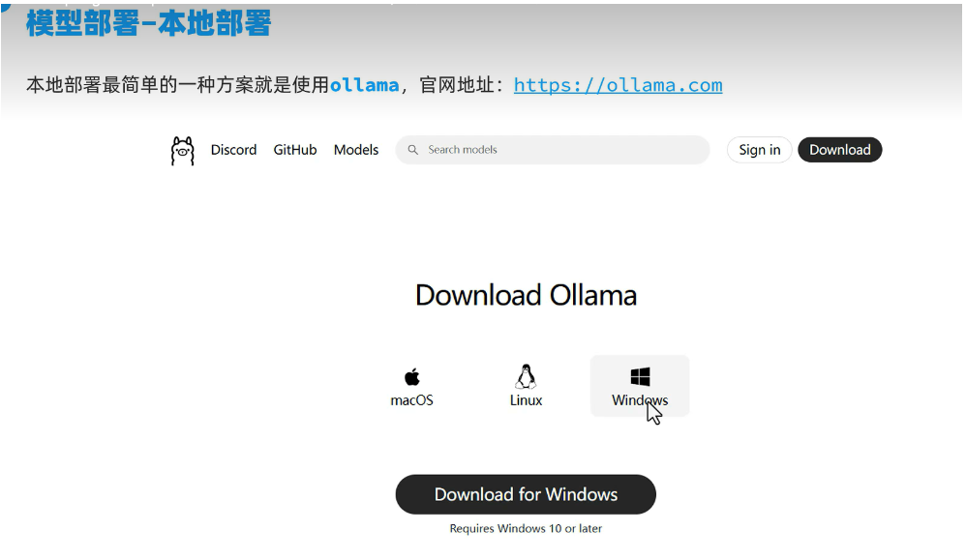Screen dimensions: 966x560
Task: Click the Ollama llama logo
Action: tap(182, 151)
